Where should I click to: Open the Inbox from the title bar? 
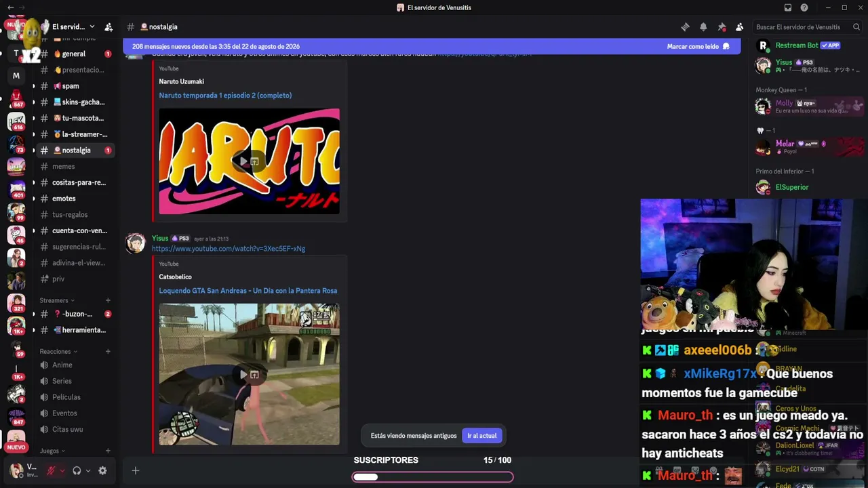point(788,7)
